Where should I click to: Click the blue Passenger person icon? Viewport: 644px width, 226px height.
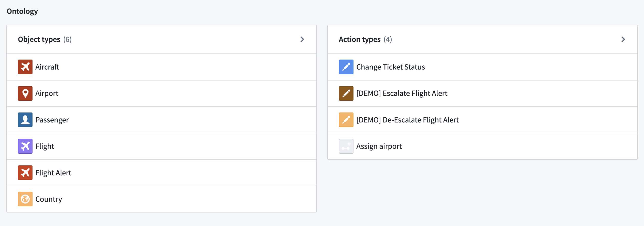tap(25, 120)
